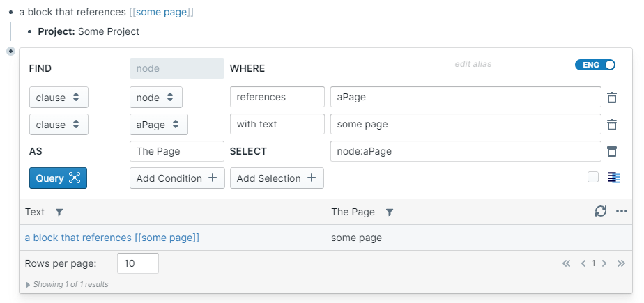Image resolution: width=644 pixels, height=303 pixels.
Task: Toggle the ENG query switch
Action: pyautogui.click(x=595, y=65)
